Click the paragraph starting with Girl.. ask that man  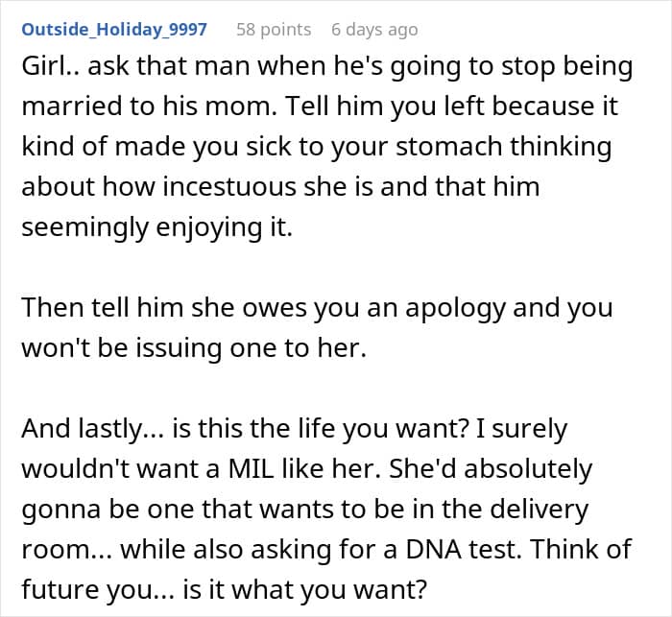pyautogui.click(x=327, y=147)
